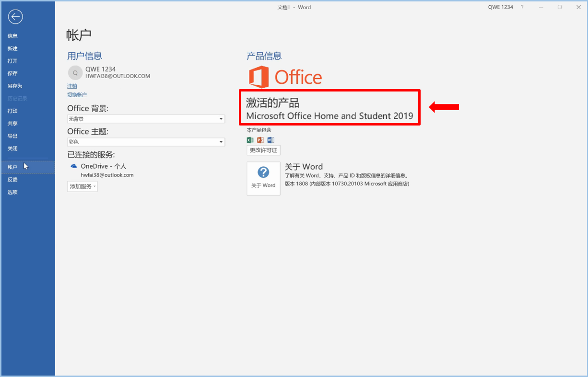Screen dimensions: 588x377
Task: Restore down the Word window
Action: tap(560, 7)
